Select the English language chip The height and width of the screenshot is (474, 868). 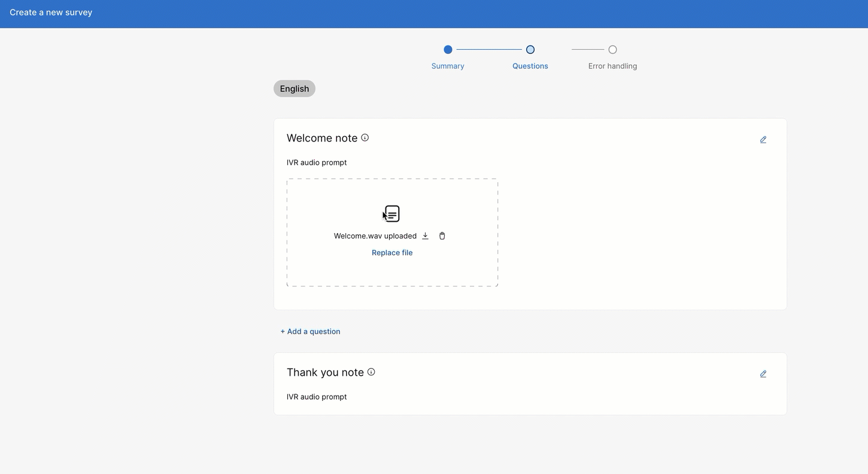[x=295, y=89]
